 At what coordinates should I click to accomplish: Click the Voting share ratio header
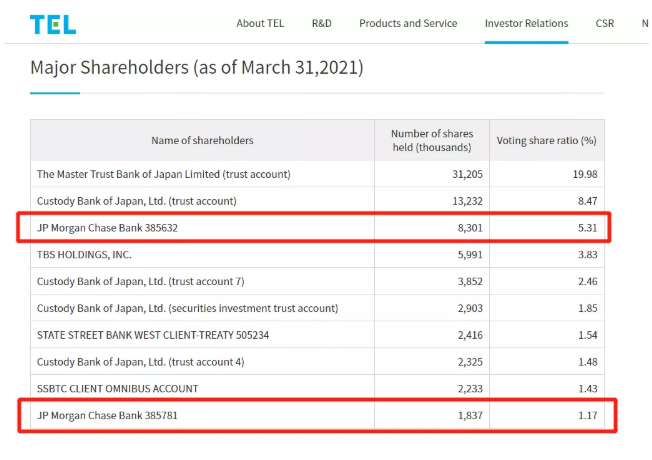tap(546, 141)
